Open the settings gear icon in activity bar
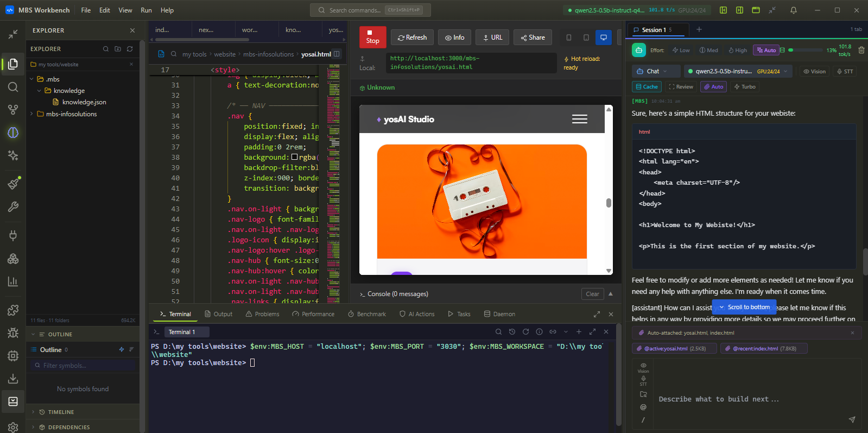This screenshot has height=433, width=868. coord(13,427)
